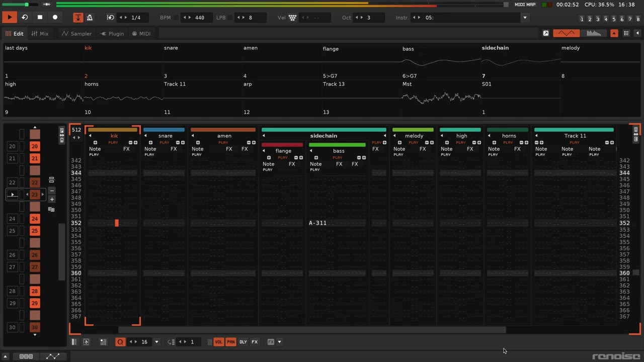Toggle PLAY state on bass track
Image resolution: width=644 pixels, height=362 pixels.
point(338,157)
